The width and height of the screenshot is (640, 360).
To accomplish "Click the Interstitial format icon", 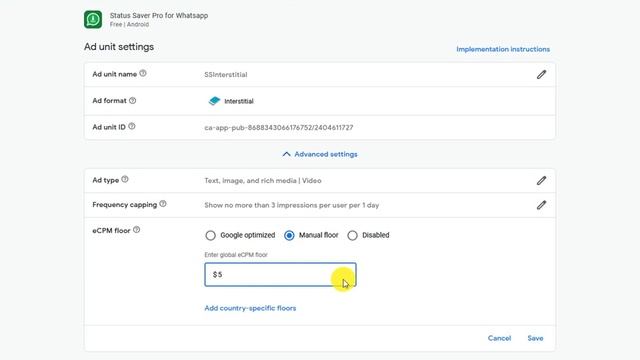I will coord(214,101).
